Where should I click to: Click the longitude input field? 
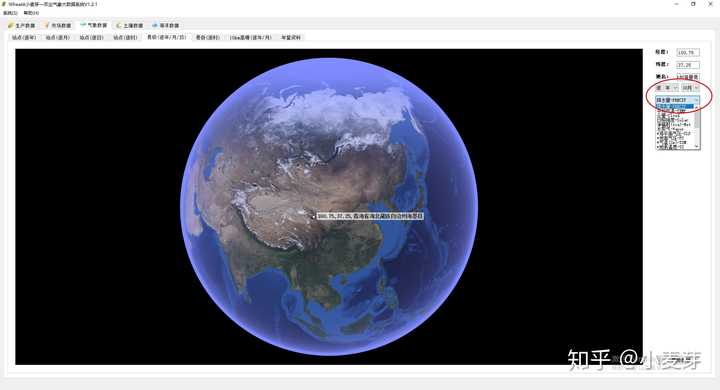[x=688, y=52]
